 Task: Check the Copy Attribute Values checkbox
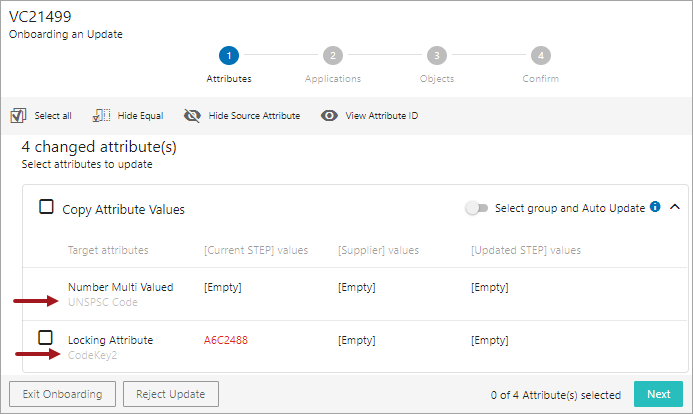coord(46,207)
